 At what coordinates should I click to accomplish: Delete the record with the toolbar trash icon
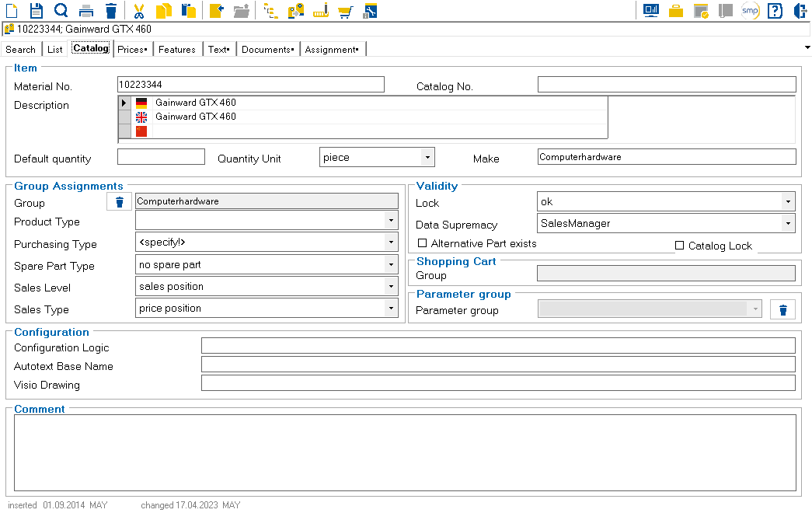(111, 10)
